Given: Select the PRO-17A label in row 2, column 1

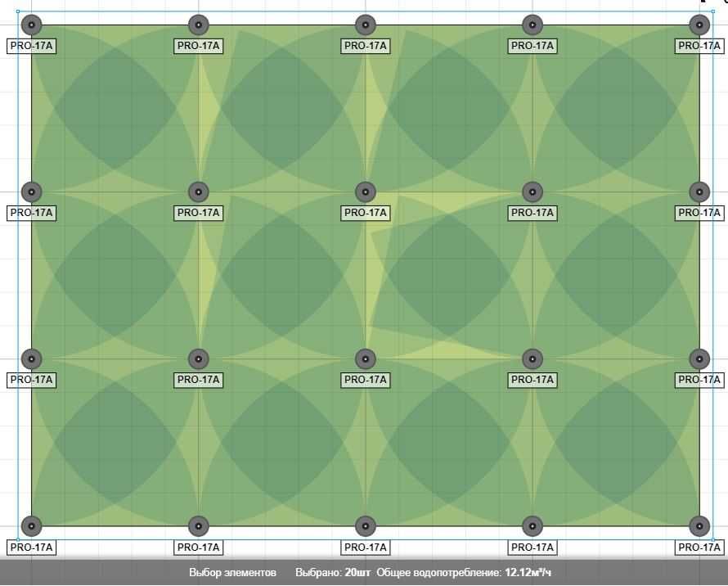Looking at the screenshot, I should pyautogui.click(x=32, y=213).
